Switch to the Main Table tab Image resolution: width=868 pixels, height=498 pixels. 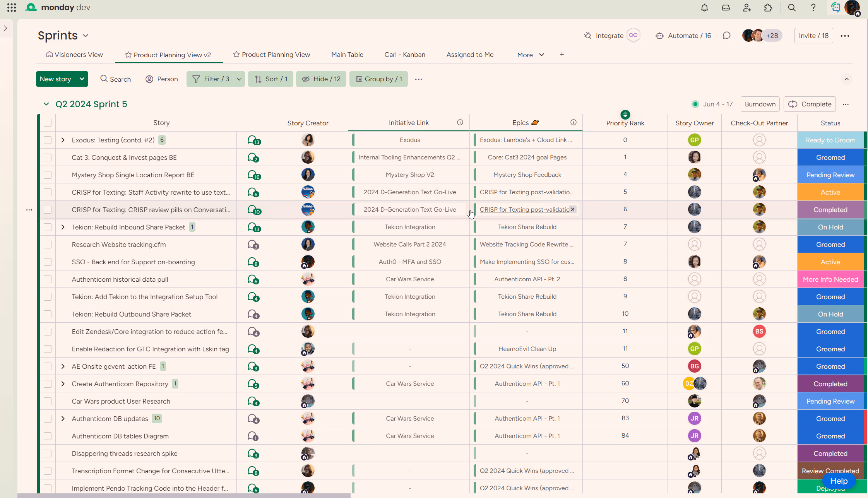point(347,55)
